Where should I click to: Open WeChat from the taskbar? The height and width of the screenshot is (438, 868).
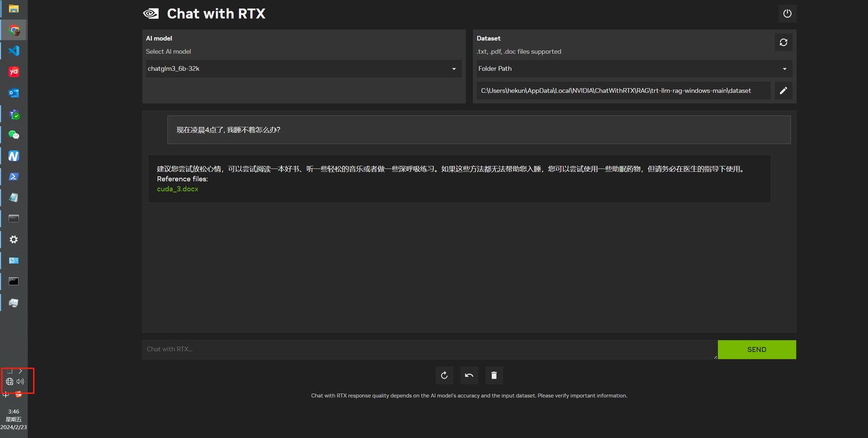pyautogui.click(x=13, y=134)
